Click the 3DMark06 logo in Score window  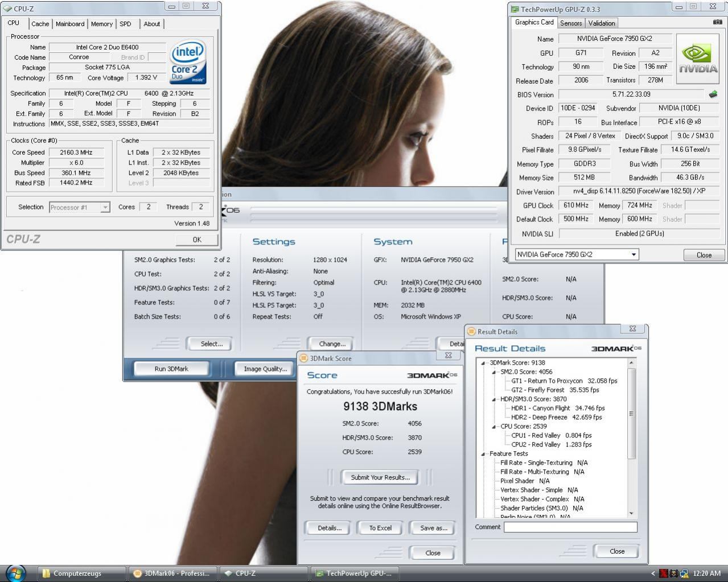point(432,375)
